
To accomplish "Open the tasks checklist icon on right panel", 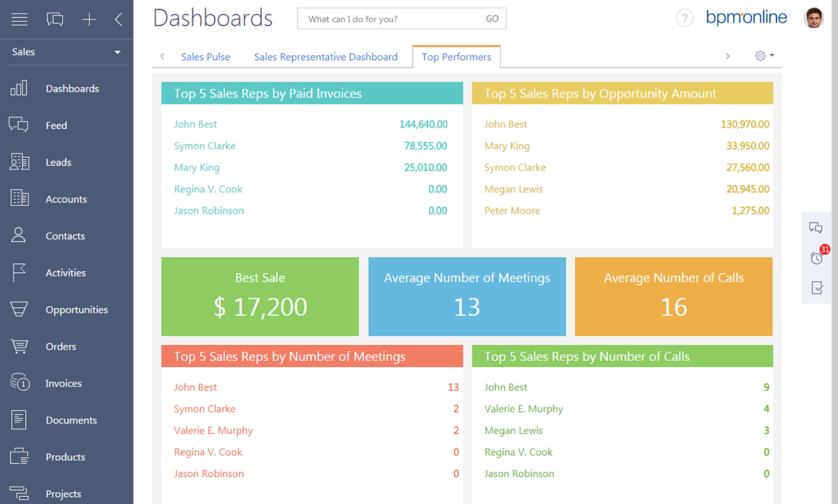I will (816, 288).
